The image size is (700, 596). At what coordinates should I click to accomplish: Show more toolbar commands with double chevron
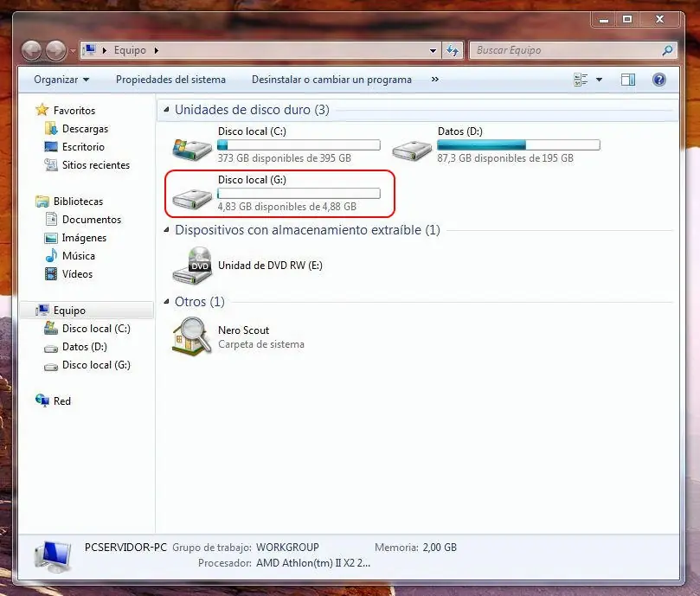[x=435, y=79]
